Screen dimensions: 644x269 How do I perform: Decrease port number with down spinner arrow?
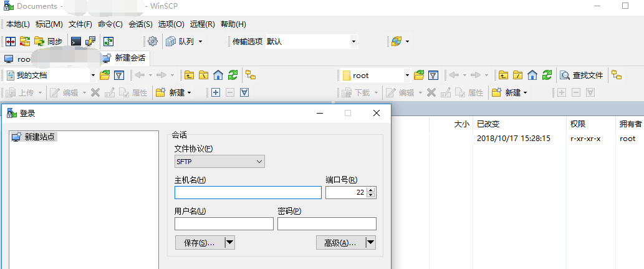[371, 195]
